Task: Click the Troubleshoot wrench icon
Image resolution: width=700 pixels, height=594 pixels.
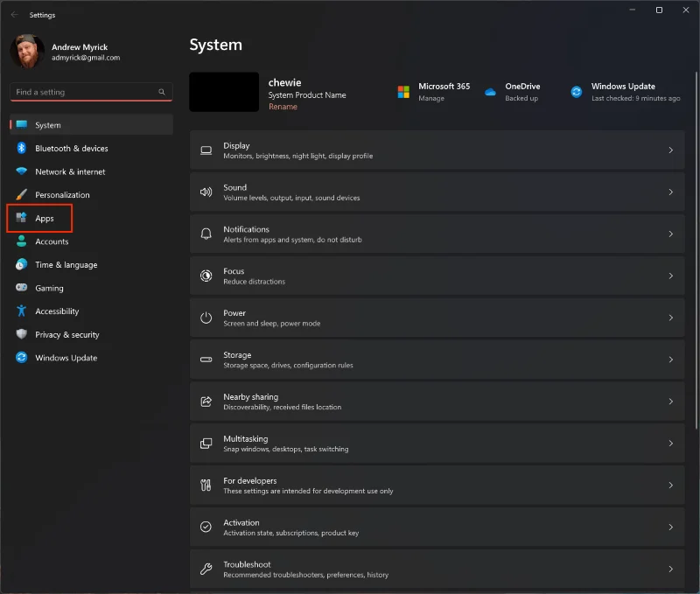Action: (206, 569)
